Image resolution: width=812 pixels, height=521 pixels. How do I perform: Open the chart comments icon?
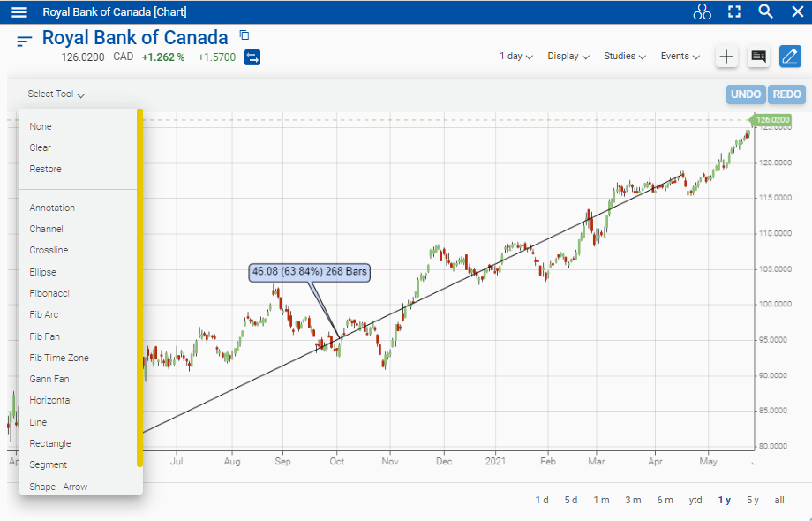[757, 57]
